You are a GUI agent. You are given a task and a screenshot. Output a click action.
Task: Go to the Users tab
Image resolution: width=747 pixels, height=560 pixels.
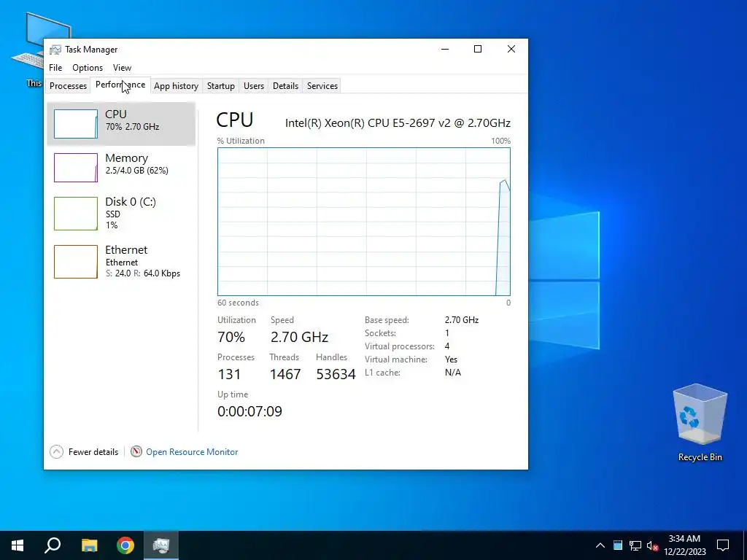pyautogui.click(x=253, y=86)
